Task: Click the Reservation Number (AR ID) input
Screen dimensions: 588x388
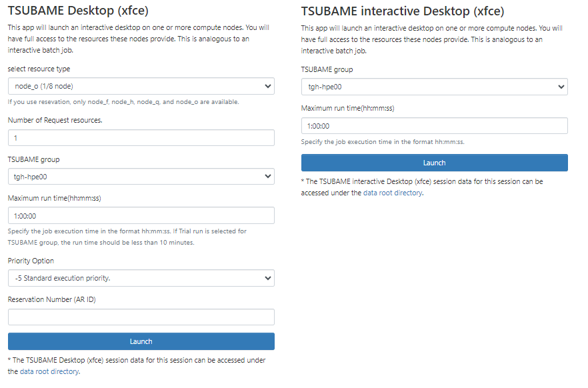Action: 141,317
